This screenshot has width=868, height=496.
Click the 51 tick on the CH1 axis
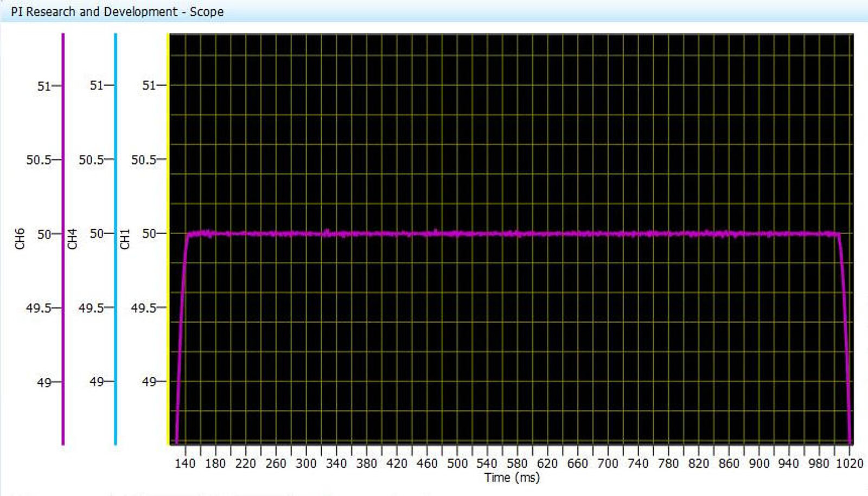[149, 86]
